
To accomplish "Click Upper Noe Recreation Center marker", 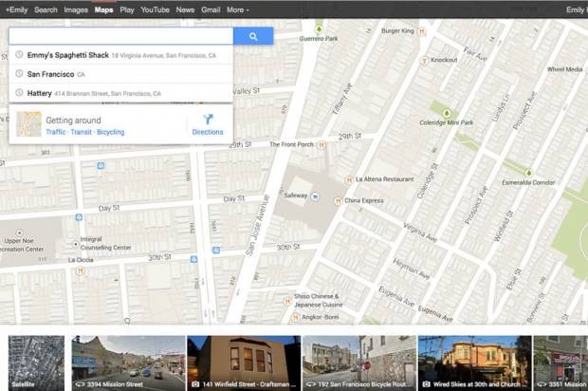I will click(x=20, y=233).
